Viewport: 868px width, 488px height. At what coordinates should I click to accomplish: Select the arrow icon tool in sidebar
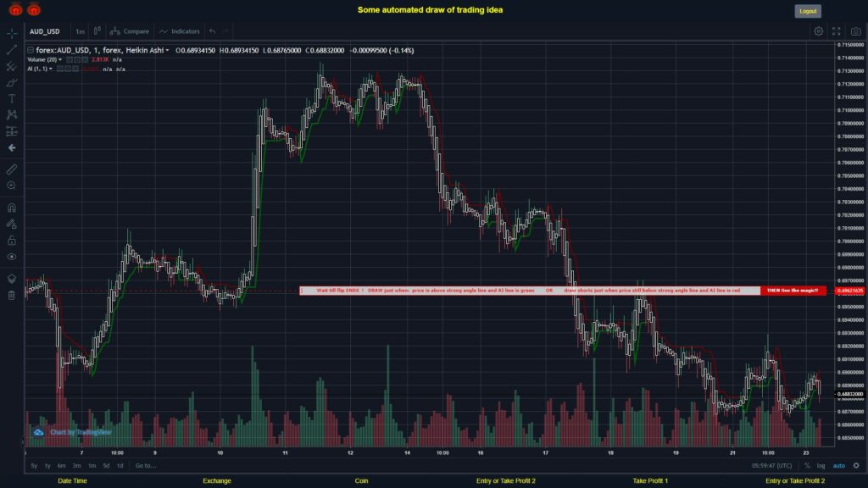click(x=12, y=147)
